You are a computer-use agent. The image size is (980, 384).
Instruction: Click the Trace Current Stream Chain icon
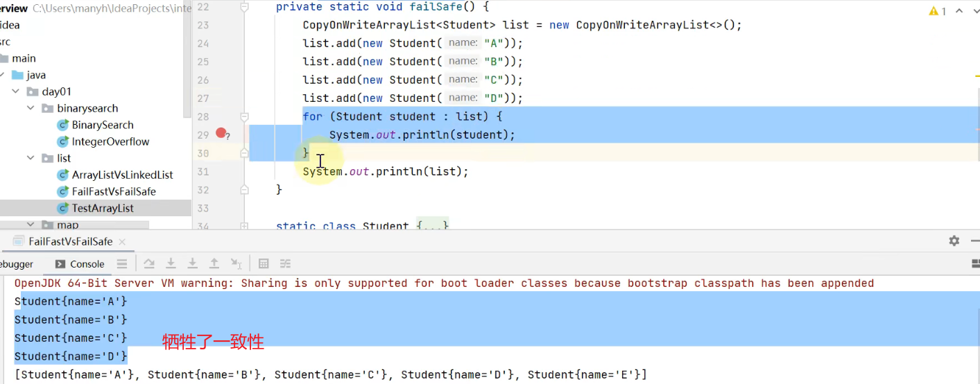(x=285, y=263)
